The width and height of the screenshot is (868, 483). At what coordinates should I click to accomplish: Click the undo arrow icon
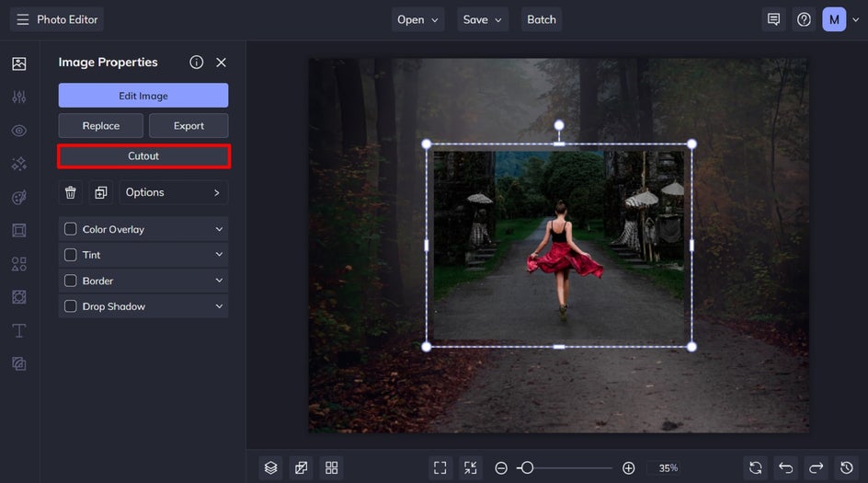[x=785, y=467]
